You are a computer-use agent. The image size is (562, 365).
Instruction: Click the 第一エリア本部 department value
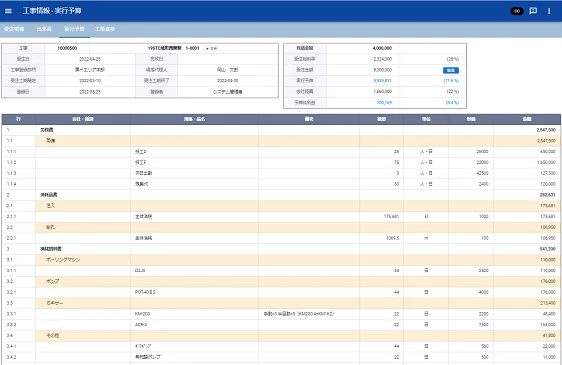click(90, 70)
